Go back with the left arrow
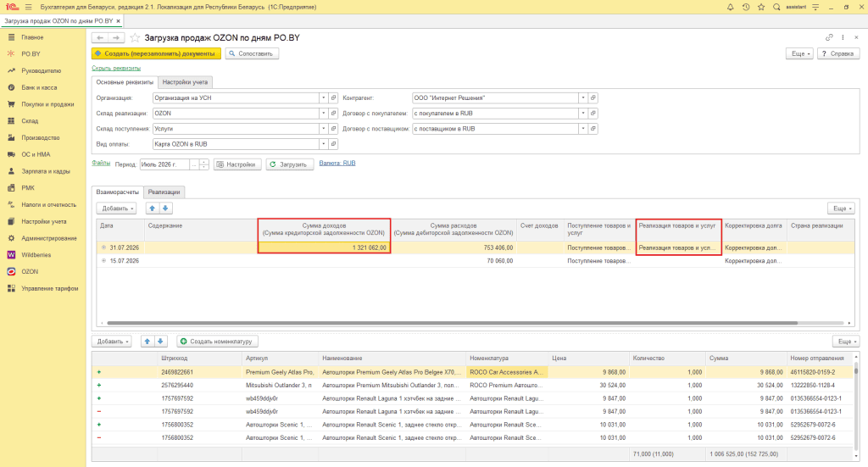 point(100,37)
